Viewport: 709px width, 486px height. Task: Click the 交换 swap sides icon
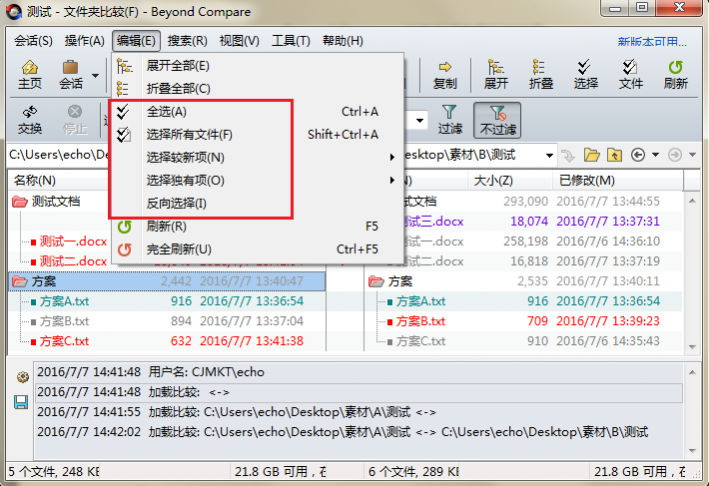30,120
